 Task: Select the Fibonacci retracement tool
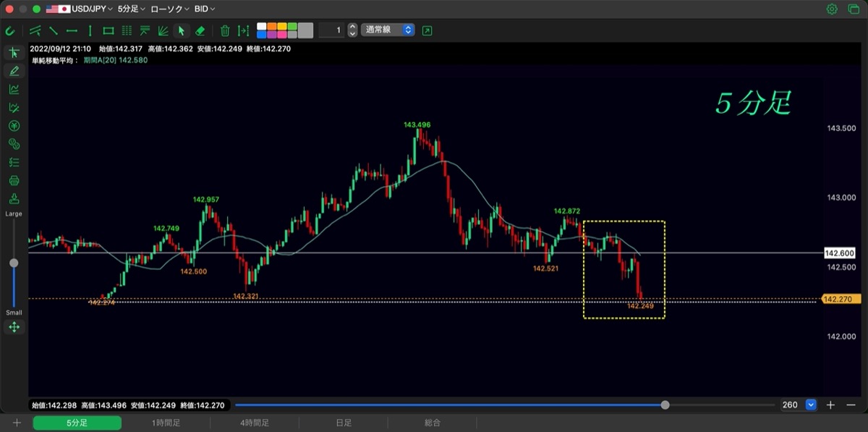pos(145,30)
